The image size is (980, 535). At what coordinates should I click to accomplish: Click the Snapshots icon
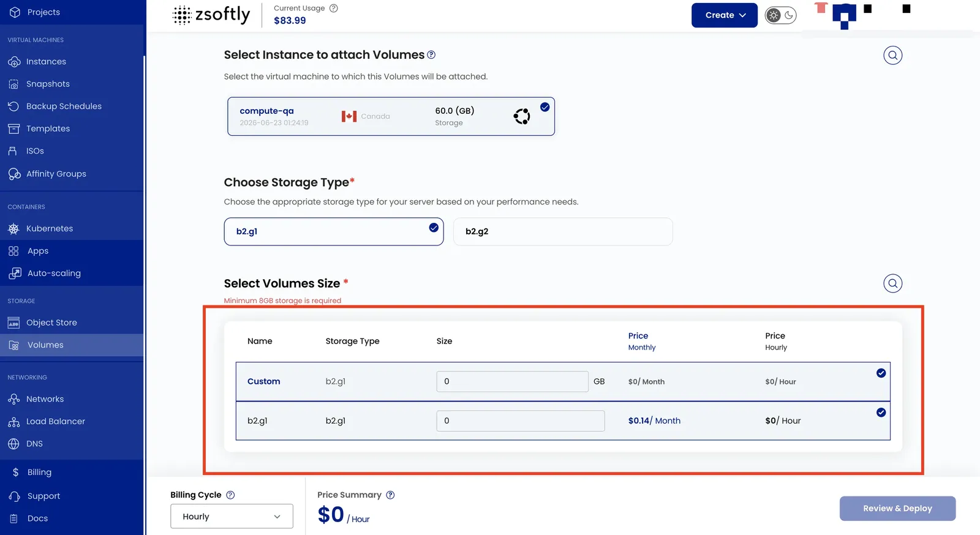click(13, 84)
